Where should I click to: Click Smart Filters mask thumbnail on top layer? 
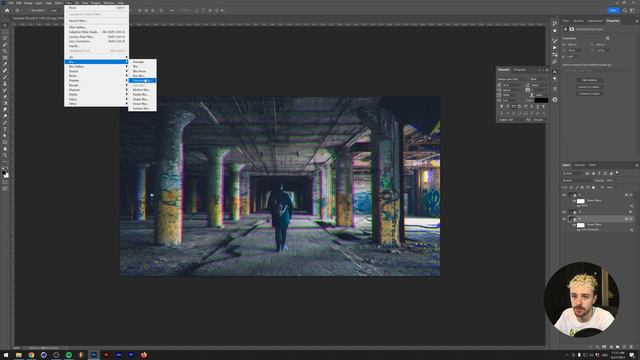point(581,201)
